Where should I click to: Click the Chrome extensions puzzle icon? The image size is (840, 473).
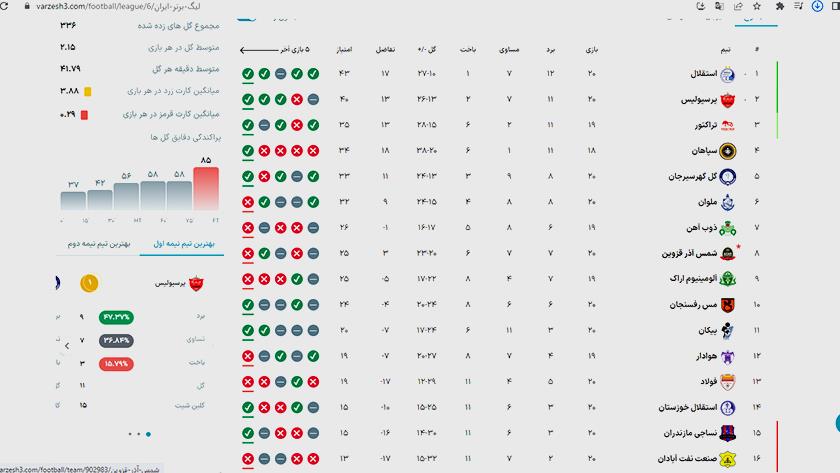(x=779, y=6)
